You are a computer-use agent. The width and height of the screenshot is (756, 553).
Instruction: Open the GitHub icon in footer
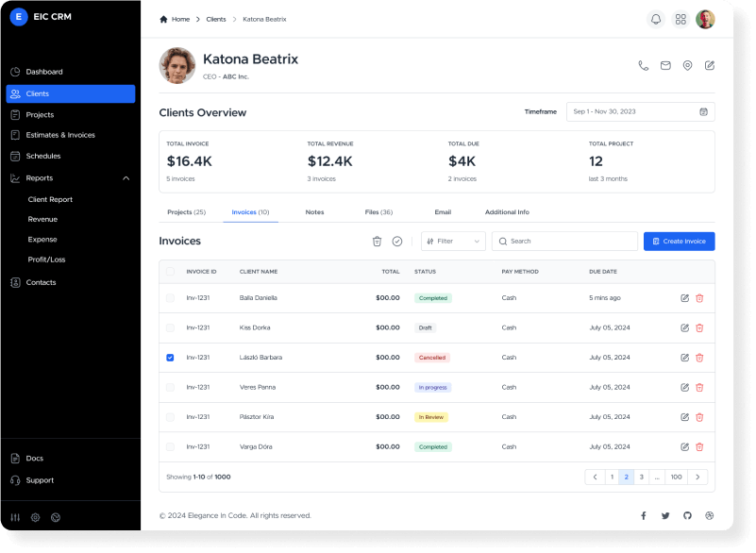687,515
